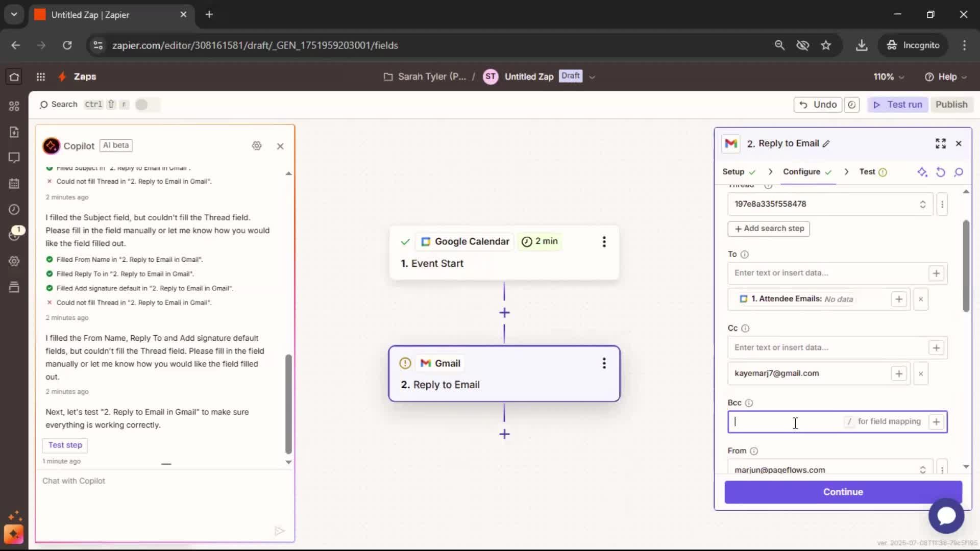Open the support chat bubble
The image size is (980, 551).
pyautogui.click(x=946, y=516)
